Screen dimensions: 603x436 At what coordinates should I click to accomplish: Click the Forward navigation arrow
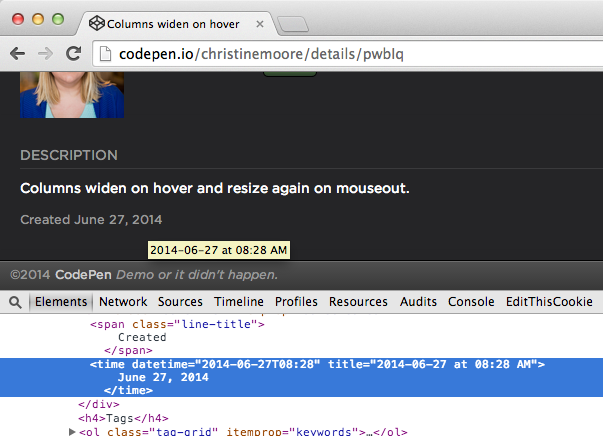tap(46, 53)
